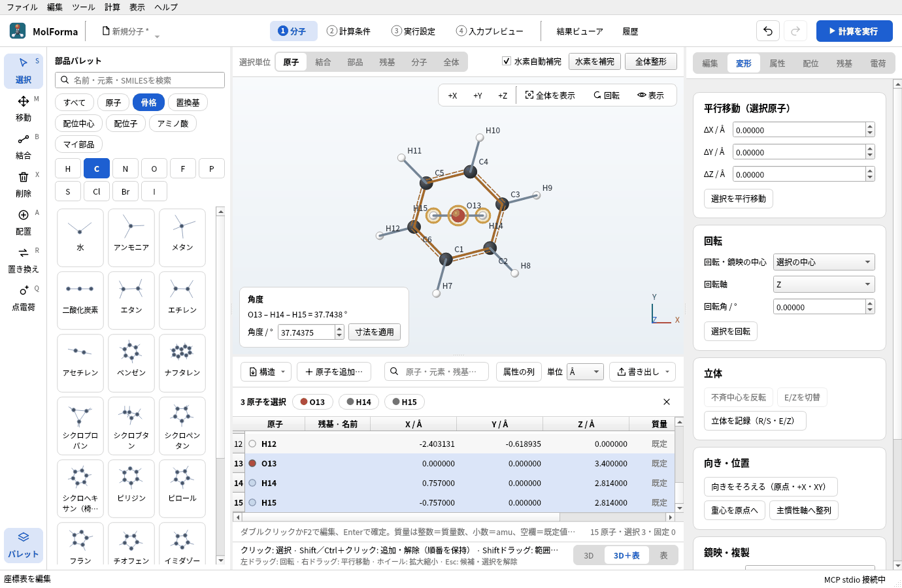Open the 計算 menu
The height and width of the screenshot is (588, 902).
pos(112,7)
